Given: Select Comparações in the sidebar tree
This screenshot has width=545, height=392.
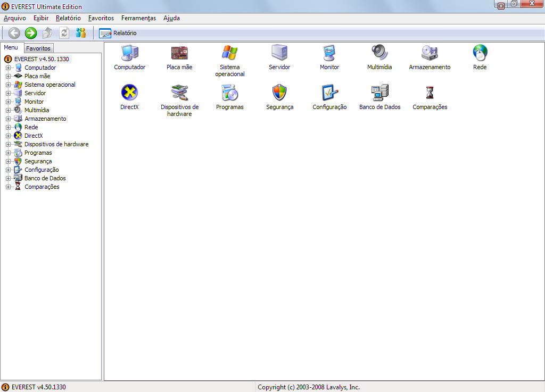Looking at the screenshot, I should tap(42, 187).
